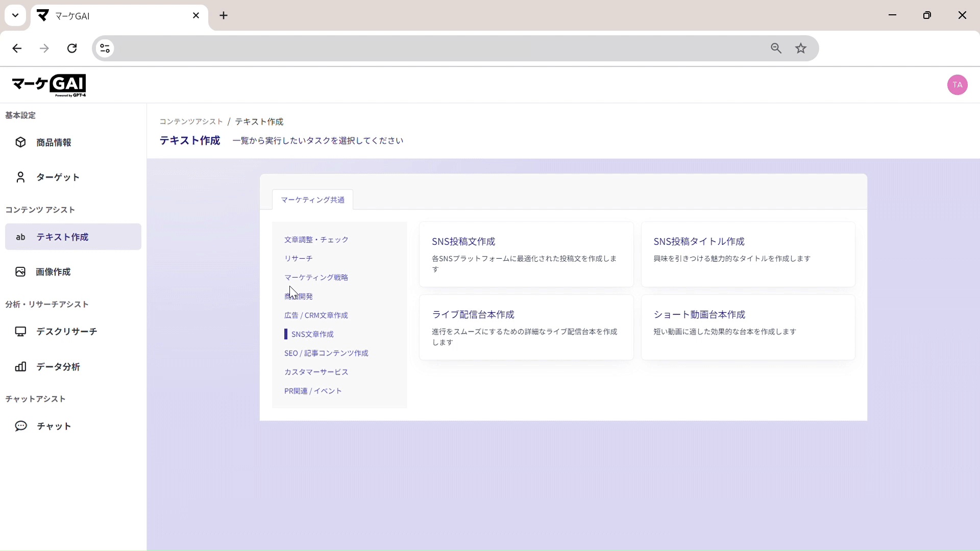Reload the page with refresh icon
Viewport: 980px width, 551px height.
click(72, 48)
